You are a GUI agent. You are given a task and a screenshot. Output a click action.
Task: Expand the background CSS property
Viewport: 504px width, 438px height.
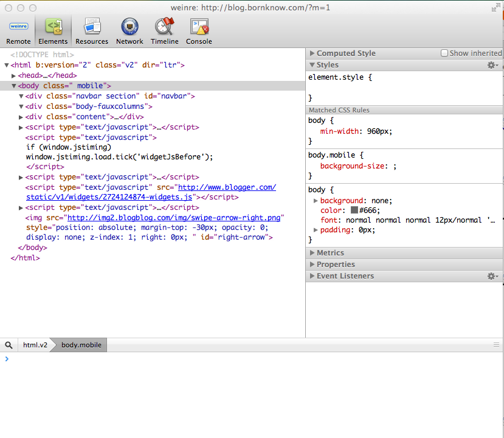[316, 201]
